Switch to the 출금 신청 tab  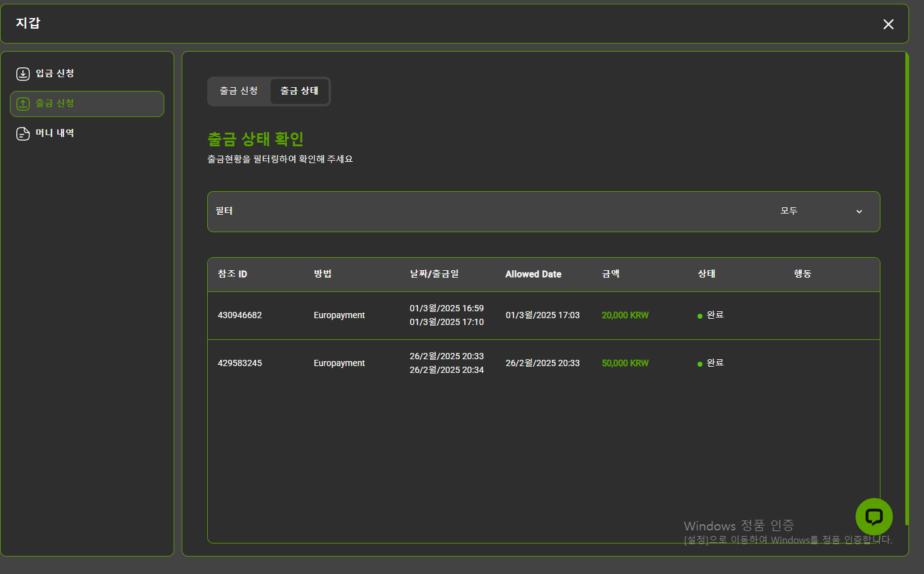(x=239, y=91)
